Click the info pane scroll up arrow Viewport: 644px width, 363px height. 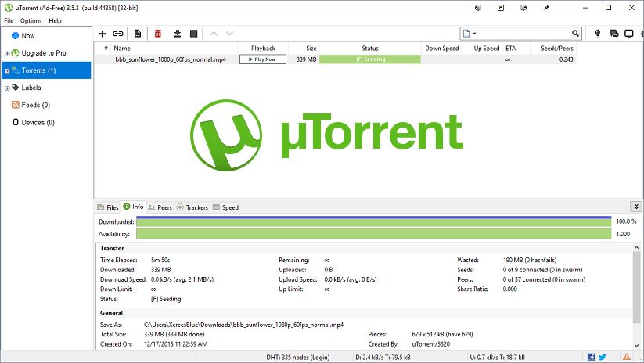[636, 248]
